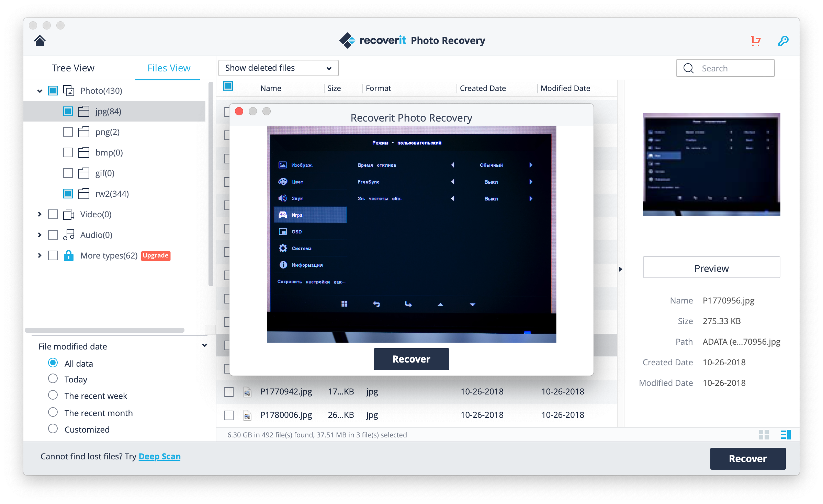Viewport: 823px width, 504px height.
Task: Switch to grid thumbnail view icon
Action: [764, 435]
